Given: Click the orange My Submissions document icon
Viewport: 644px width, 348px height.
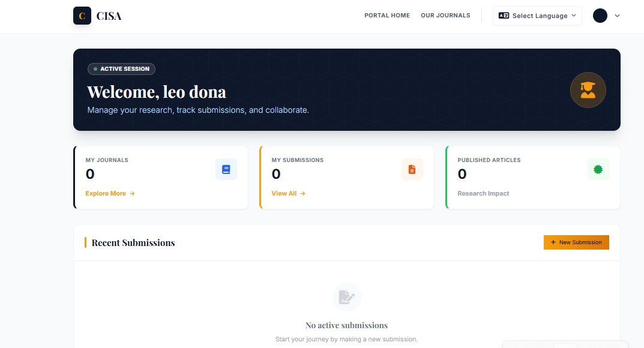Looking at the screenshot, I should pyautogui.click(x=412, y=169).
